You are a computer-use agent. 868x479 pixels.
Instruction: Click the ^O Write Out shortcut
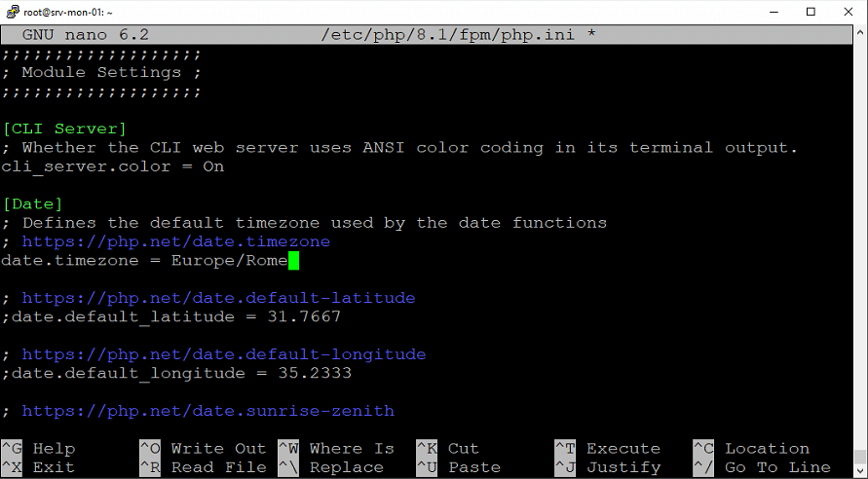[204, 449]
